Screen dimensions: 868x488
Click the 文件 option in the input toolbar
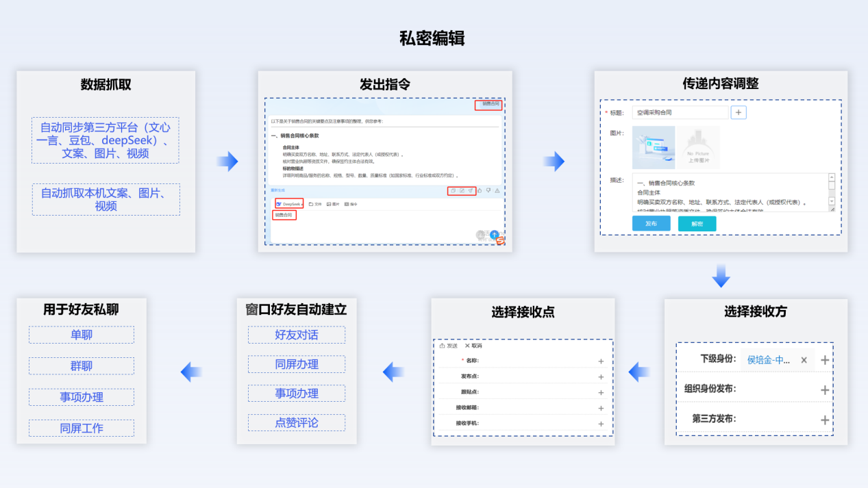[315, 204]
